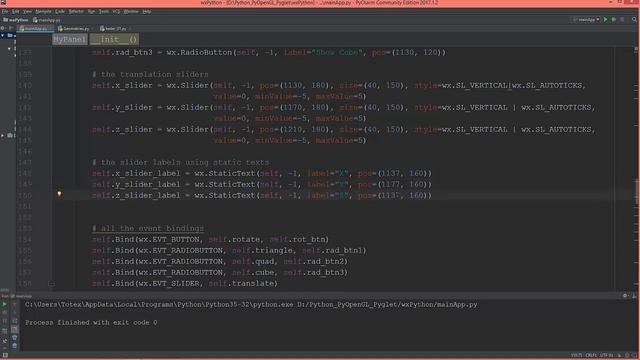Click the pin tab icon in Run panel

tap(4, 341)
